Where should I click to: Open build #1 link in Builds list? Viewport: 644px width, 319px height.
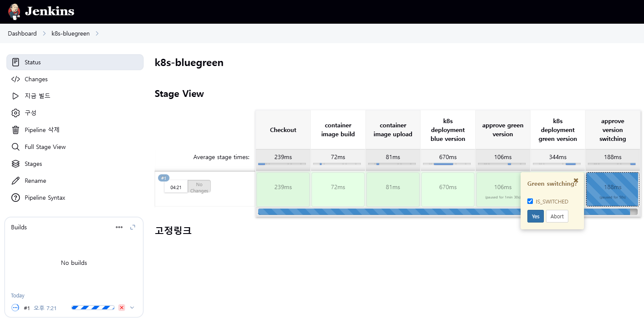click(27, 308)
